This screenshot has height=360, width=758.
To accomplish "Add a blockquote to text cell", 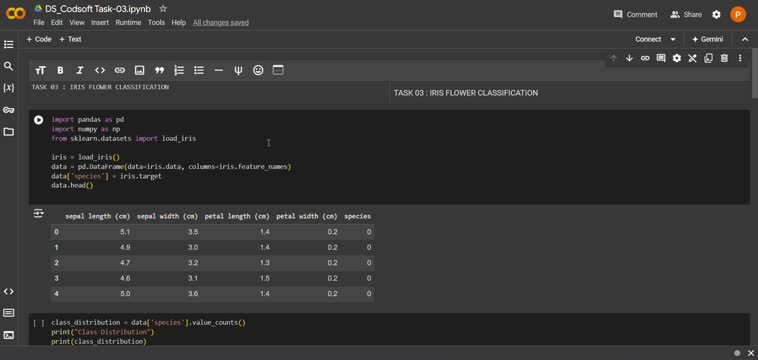I will pos(159,71).
